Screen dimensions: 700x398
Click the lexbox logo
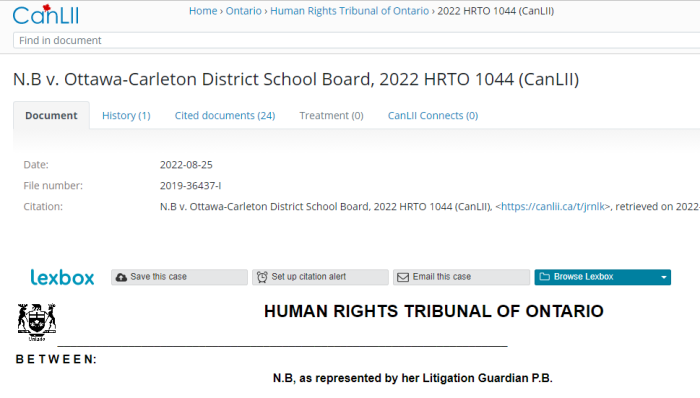62,278
